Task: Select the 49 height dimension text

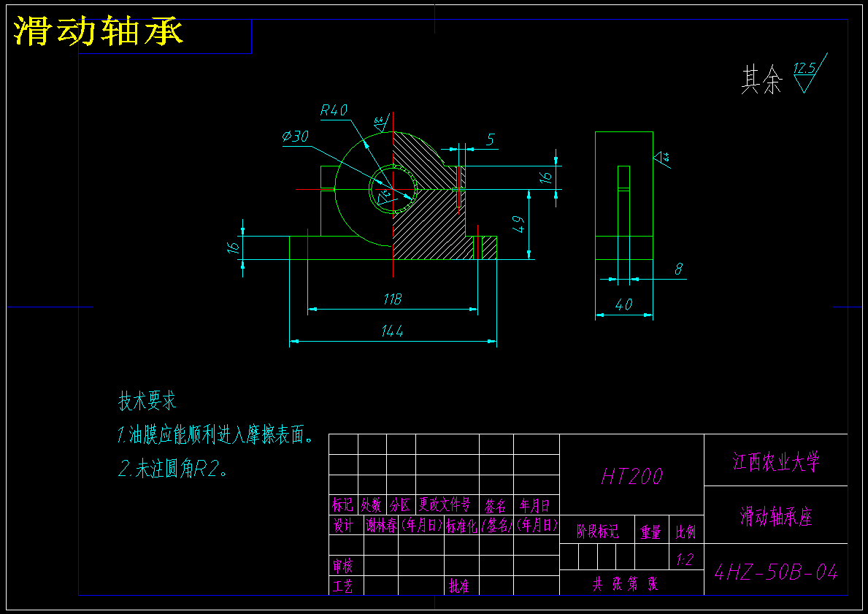Action: coord(518,223)
